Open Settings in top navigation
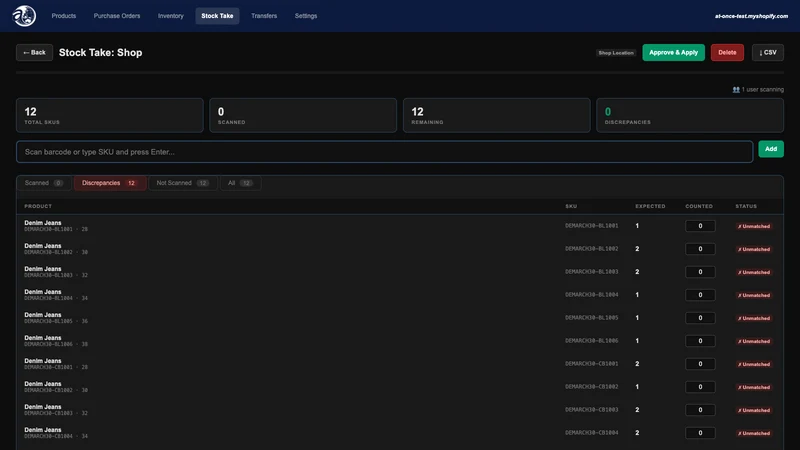This screenshot has height=450, width=800. (306, 16)
